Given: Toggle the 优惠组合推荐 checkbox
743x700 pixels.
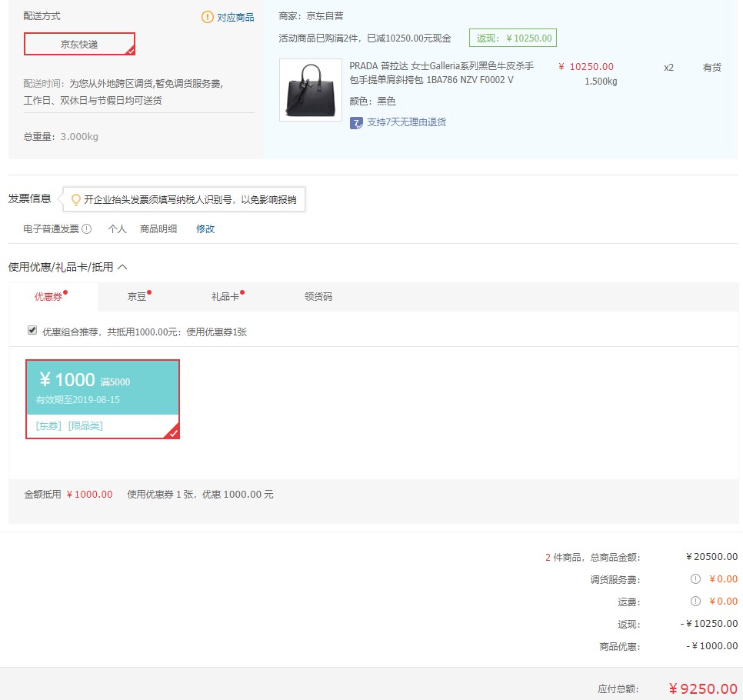Looking at the screenshot, I should (32, 330).
